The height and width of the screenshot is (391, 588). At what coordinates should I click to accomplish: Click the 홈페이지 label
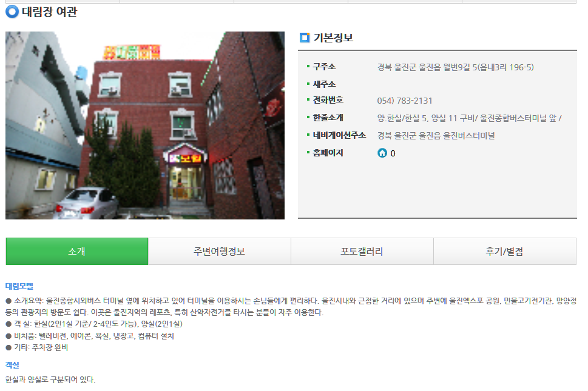[328, 153]
